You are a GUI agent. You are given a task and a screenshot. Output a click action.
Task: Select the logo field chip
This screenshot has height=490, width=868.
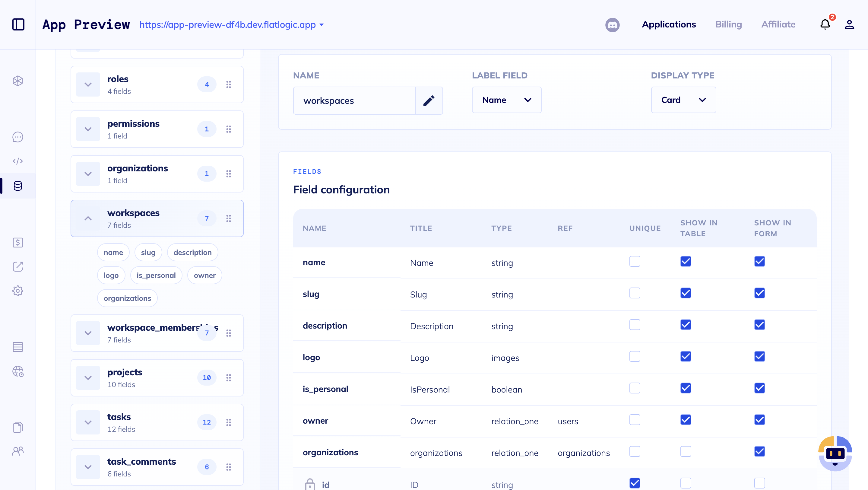pos(111,275)
